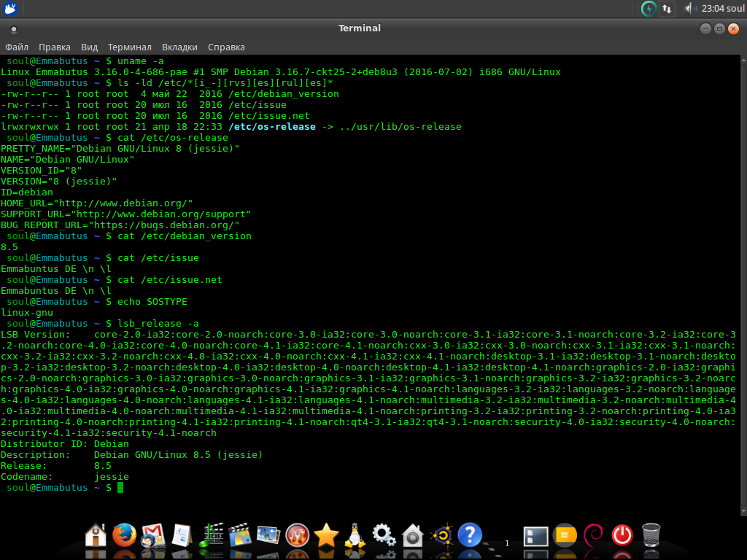Maximize the Terminal window

point(719,28)
